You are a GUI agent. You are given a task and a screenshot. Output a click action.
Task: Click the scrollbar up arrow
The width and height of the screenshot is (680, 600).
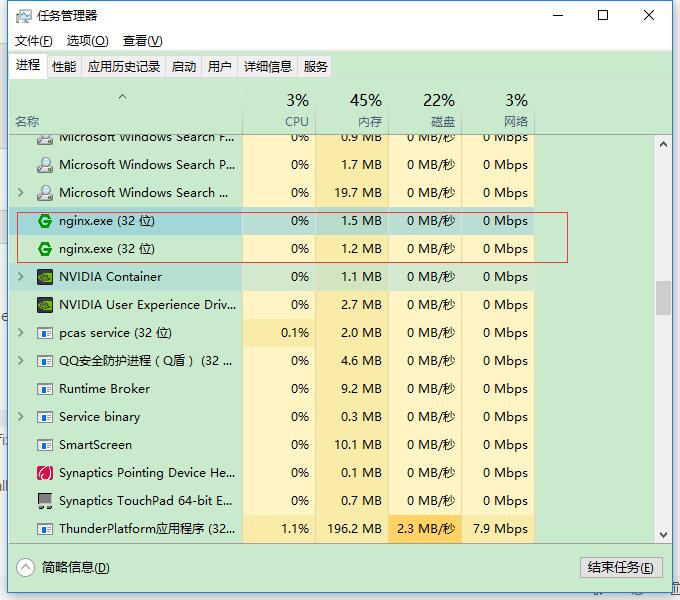click(x=663, y=144)
